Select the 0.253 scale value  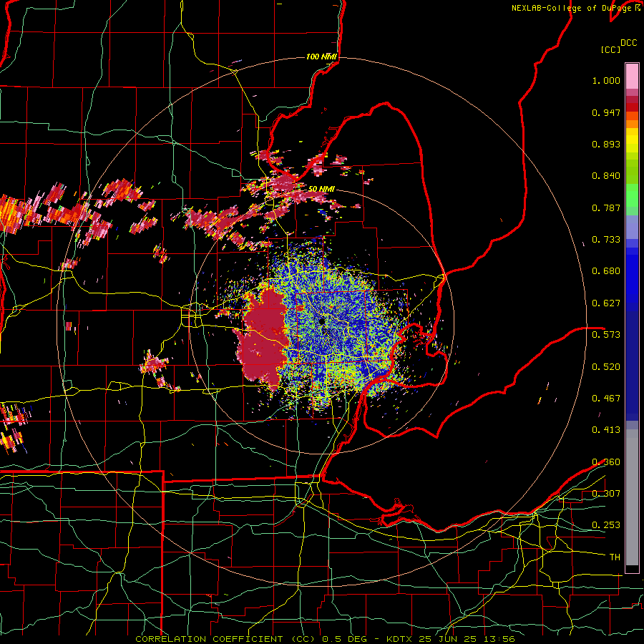(x=606, y=525)
